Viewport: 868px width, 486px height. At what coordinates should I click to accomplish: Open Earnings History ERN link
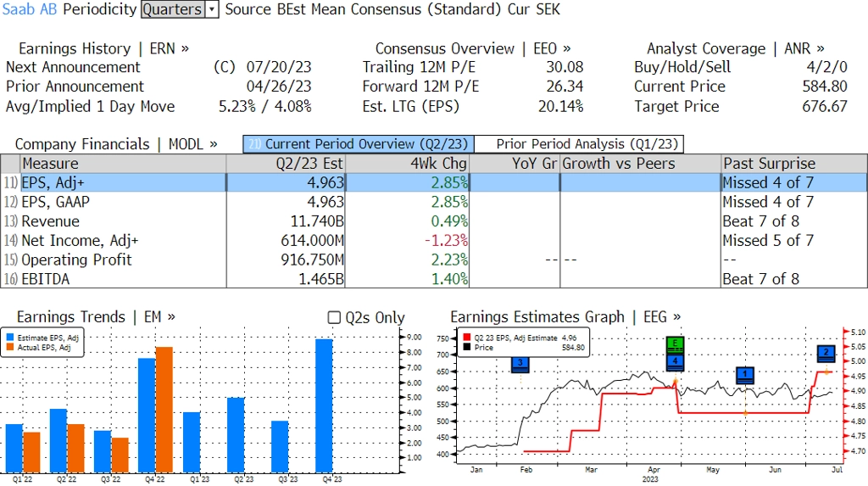point(103,48)
